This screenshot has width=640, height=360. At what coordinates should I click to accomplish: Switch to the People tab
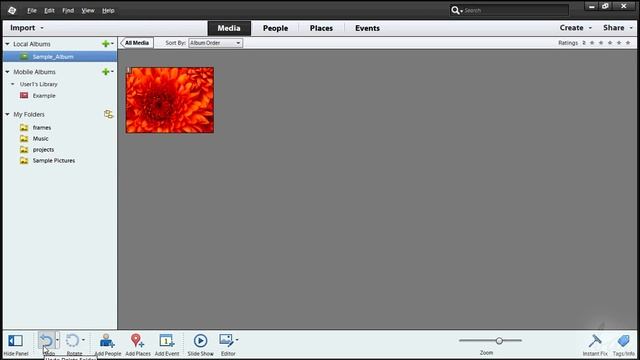276,28
